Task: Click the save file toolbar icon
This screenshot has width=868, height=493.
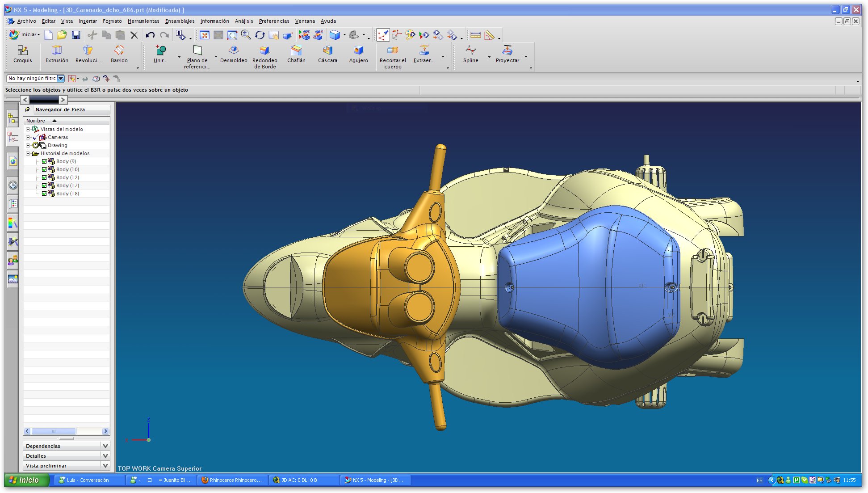Action: click(76, 35)
